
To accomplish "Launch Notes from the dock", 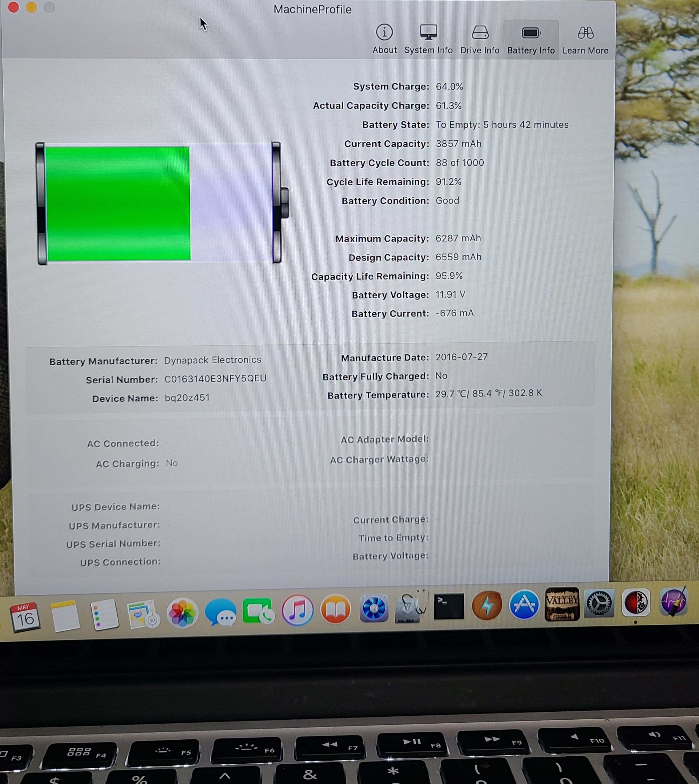I will (x=65, y=615).
